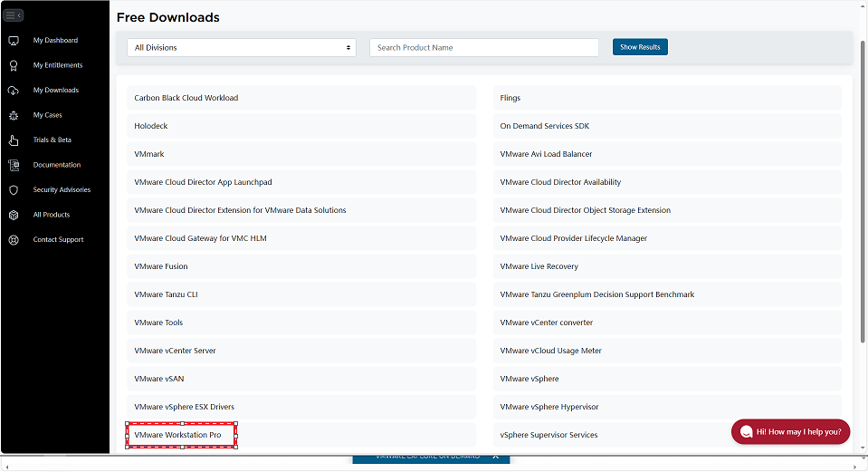Open VMware vSphere Hypervisor
The image size is (868, 472).
click(x=667, y=407)
